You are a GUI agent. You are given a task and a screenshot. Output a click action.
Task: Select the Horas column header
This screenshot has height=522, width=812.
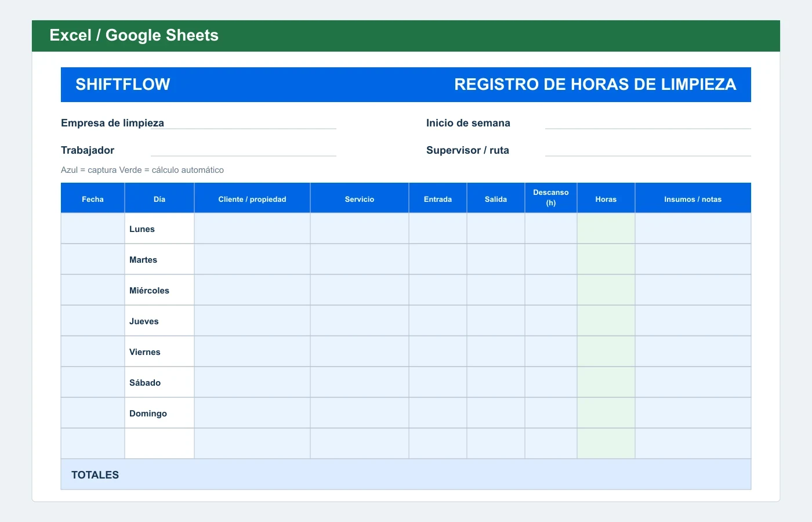tap(606, 198)
